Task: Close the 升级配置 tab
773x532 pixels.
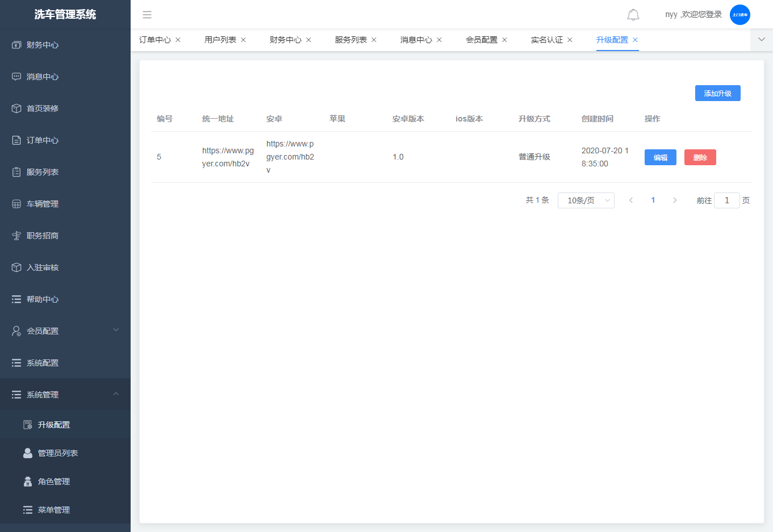Action: [635, 40]
